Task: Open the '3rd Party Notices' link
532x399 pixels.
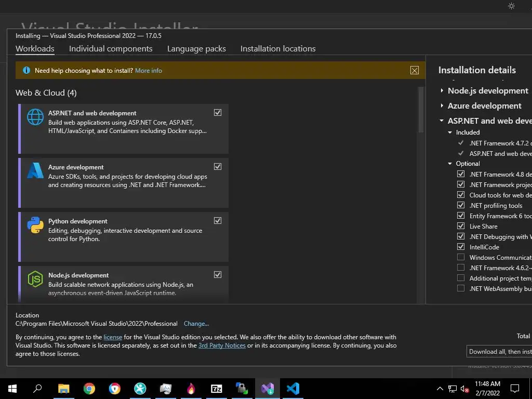Action: pos(222,345)
